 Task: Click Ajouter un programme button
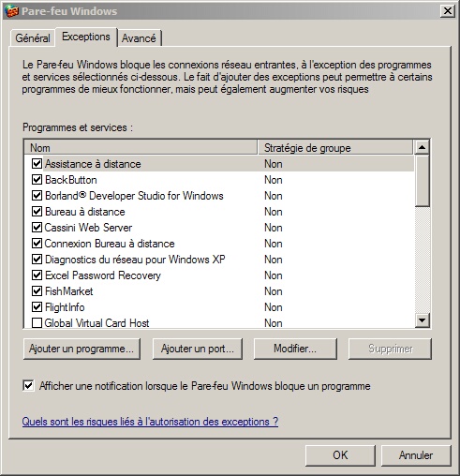82,349
